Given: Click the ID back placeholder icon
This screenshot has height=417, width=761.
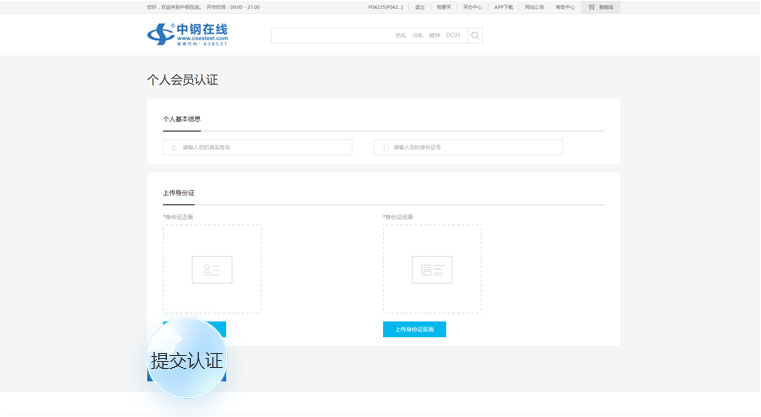Looking at the screenshot, I should point(432,269).
